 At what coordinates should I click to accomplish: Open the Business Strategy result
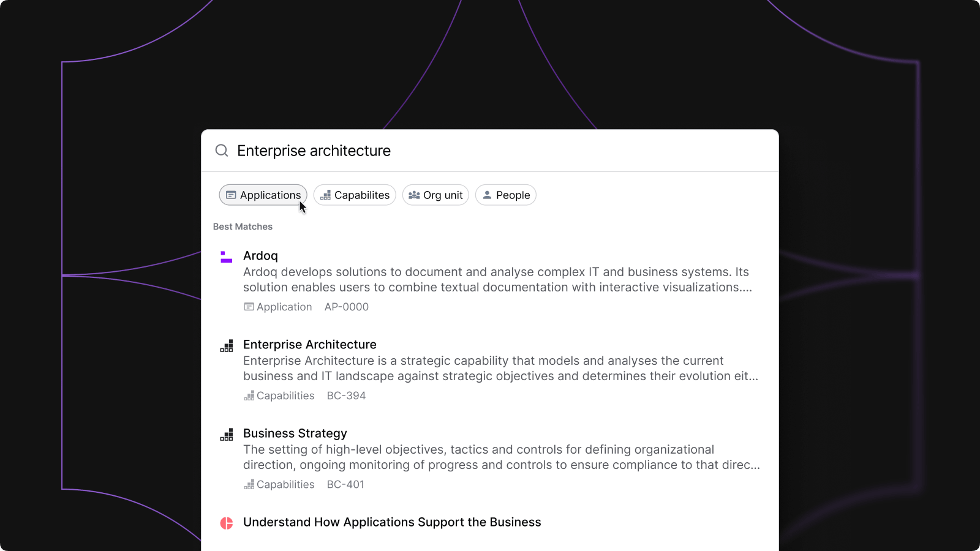point(295,433)
